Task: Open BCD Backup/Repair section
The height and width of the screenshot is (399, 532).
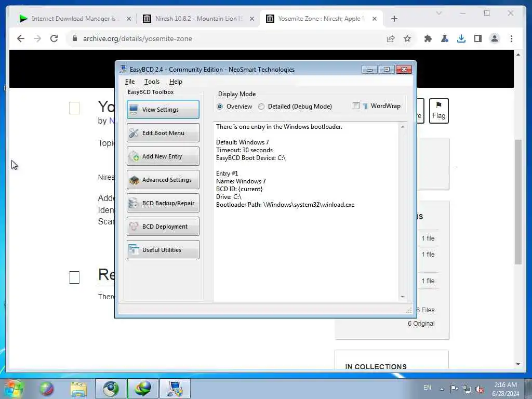Action: pyautogui.click(x=163, y=203)
